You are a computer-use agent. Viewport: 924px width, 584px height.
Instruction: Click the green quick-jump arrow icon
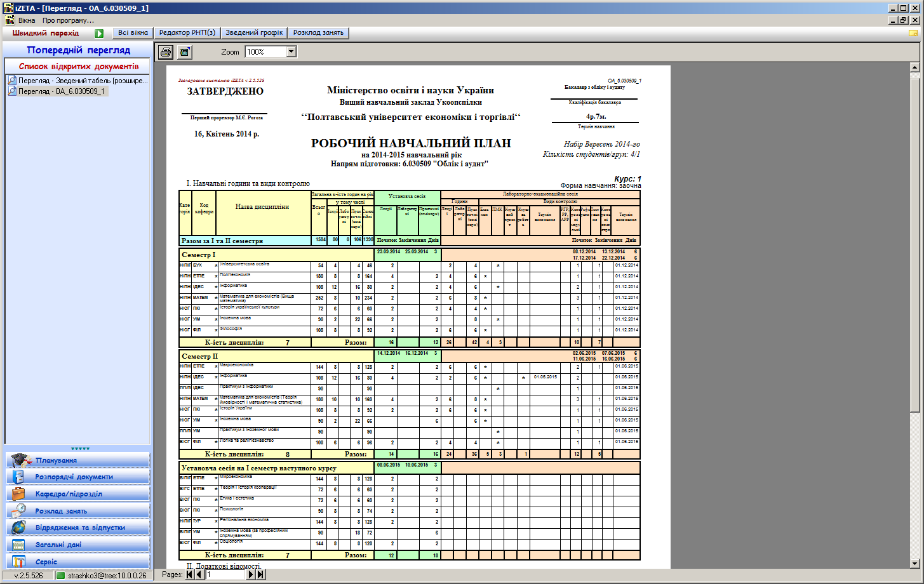point(99,33)
